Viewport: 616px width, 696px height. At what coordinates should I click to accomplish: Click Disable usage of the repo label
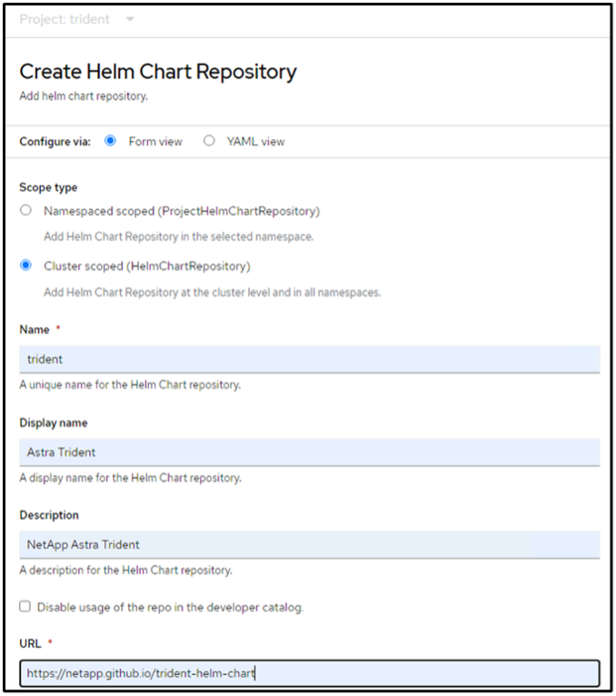click(174, 607)
